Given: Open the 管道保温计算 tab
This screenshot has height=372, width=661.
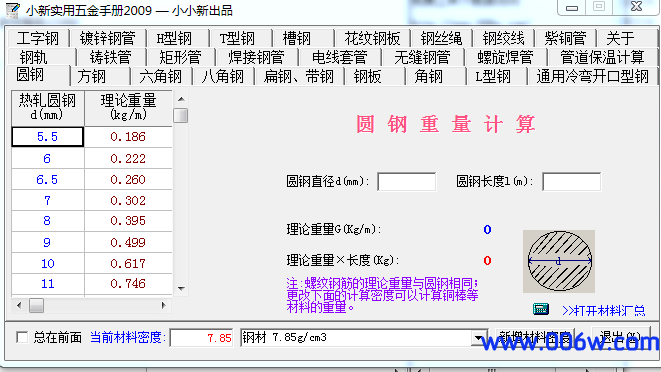Looking at the screenshot, I should pyautogui.click(x=602, y=57).
